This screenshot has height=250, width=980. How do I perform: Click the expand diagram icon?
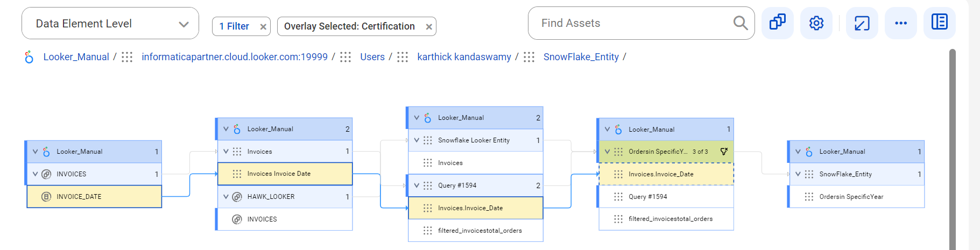point(862,23)
